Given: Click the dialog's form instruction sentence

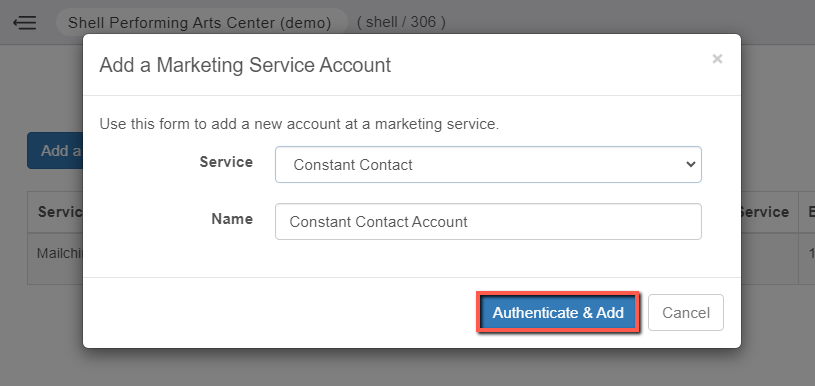Looking at the screenshot, I should pos(299,125).
